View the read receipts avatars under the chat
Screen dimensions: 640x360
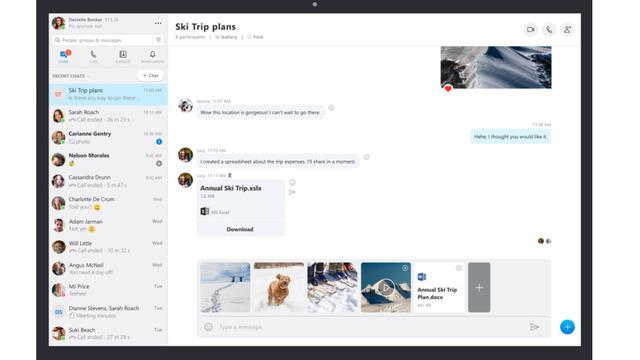coord(544,241)
